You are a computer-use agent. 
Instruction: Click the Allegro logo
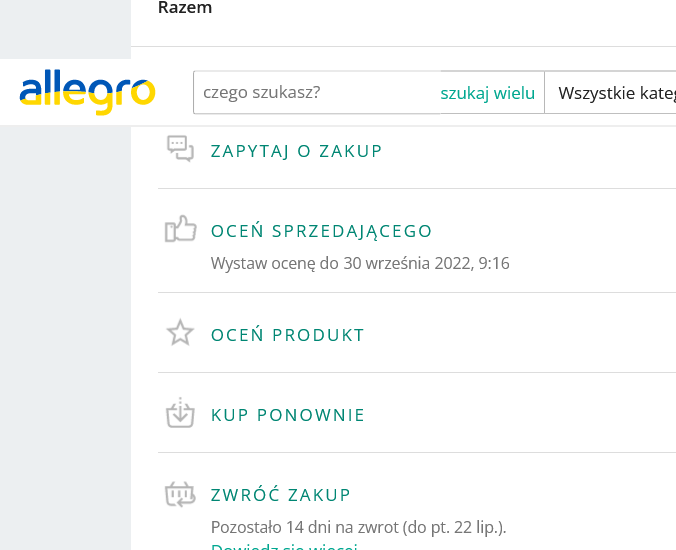point(87,92)
